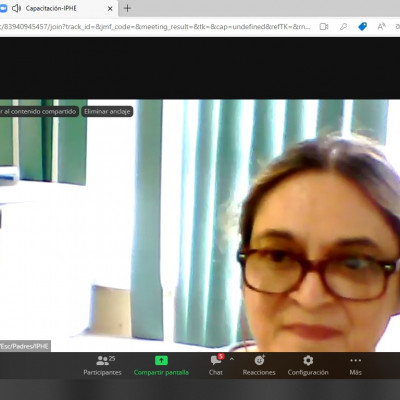Mute the Capacitación-IPHE tab audio speaker
Viewport: 400px width, 400px height.
[16, 8]
